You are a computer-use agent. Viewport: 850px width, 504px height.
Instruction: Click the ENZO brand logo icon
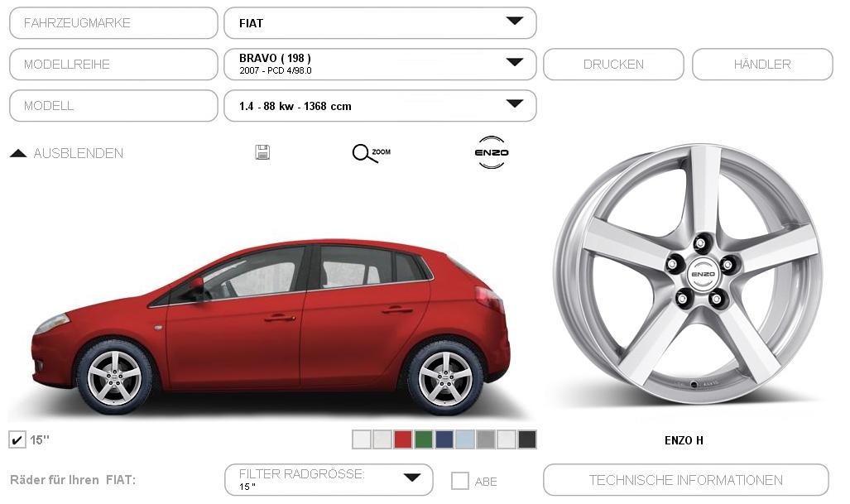tap(492, 153)
